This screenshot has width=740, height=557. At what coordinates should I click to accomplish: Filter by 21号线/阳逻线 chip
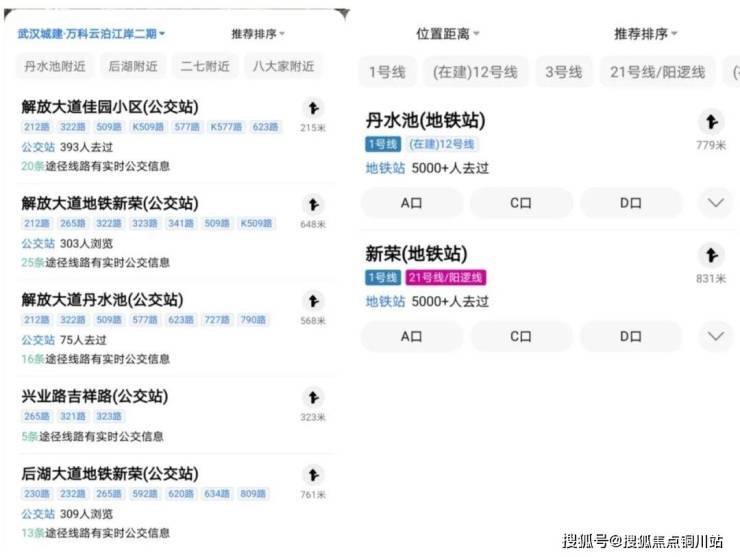point(657,72)
